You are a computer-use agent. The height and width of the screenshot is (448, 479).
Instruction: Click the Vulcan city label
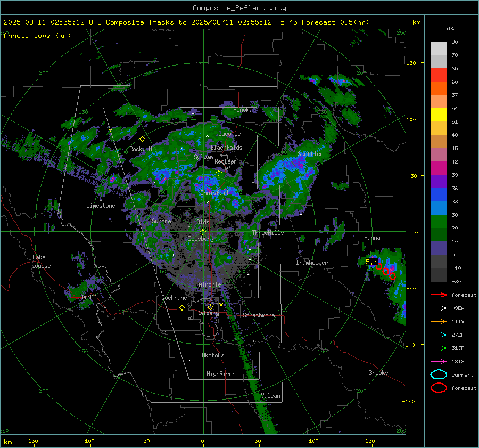point(270,396)
